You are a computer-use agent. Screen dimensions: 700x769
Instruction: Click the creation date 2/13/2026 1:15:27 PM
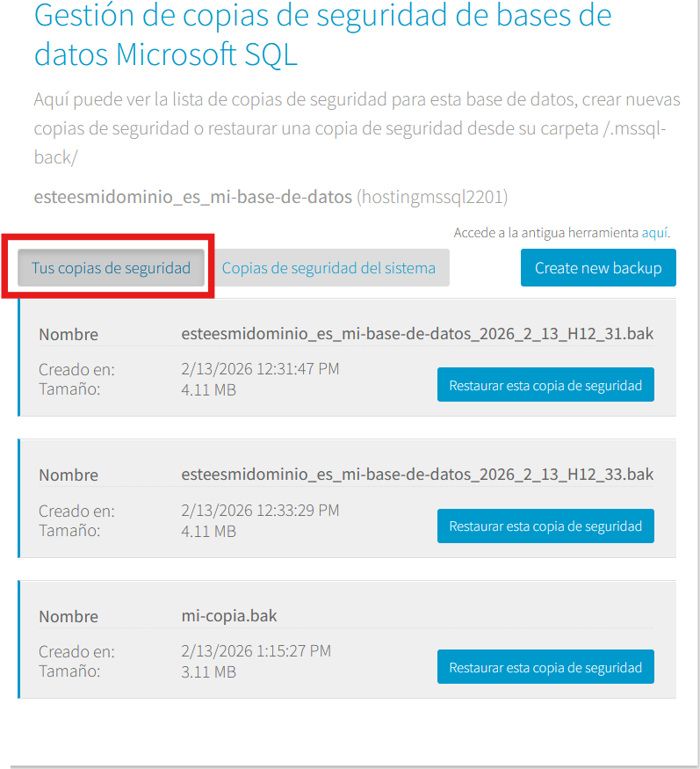coord(256,651)
